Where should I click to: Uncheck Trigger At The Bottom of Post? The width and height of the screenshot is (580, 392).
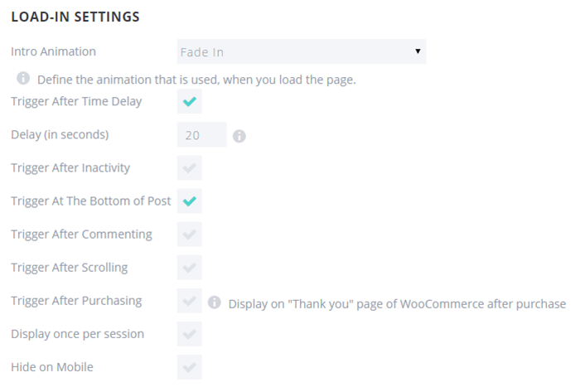click(190, 201)
